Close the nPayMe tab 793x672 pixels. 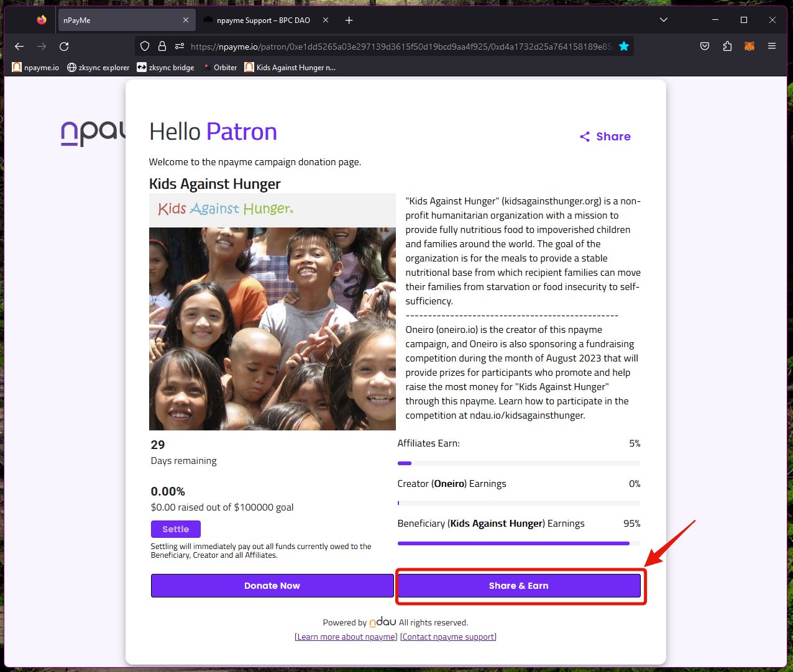click(186, 20)
